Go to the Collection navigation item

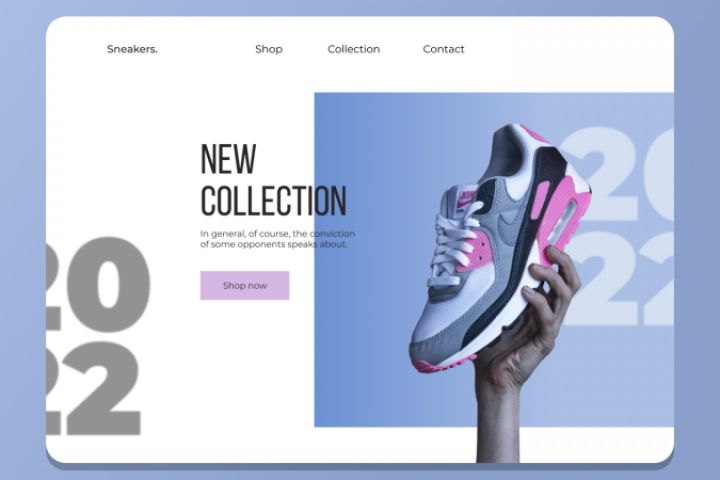(354, 49)
